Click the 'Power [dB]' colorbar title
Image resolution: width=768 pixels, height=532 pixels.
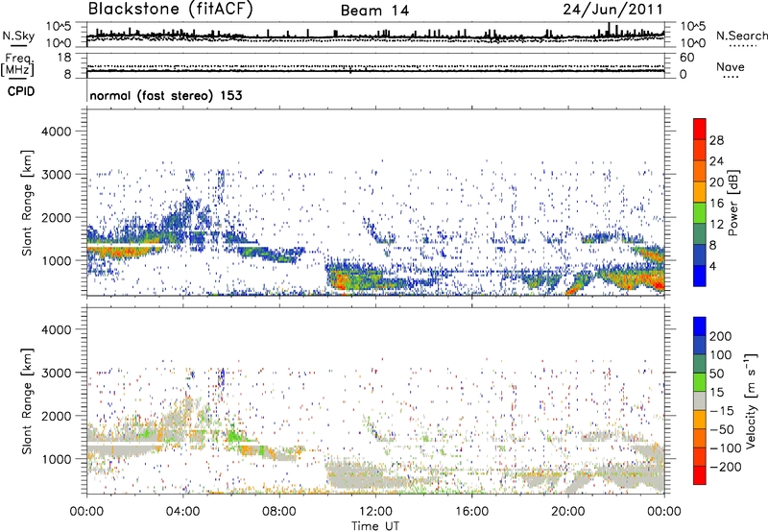pos(732,203)
